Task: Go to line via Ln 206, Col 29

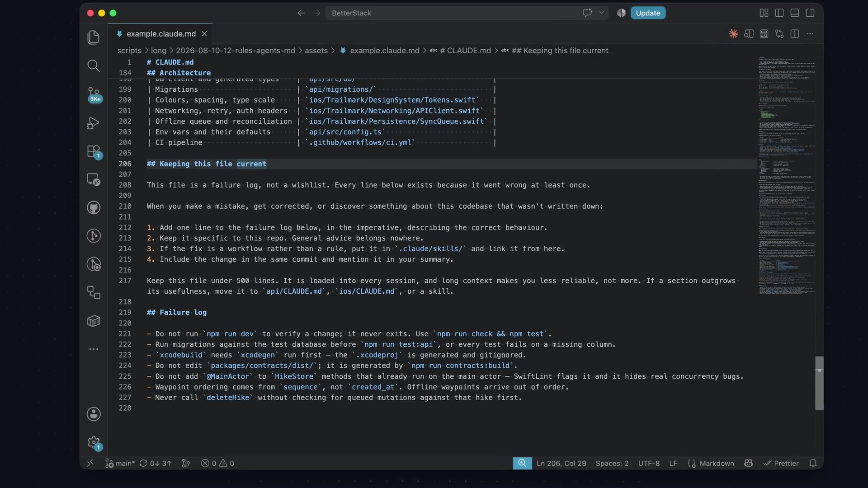Action: (x=561, y=463)
